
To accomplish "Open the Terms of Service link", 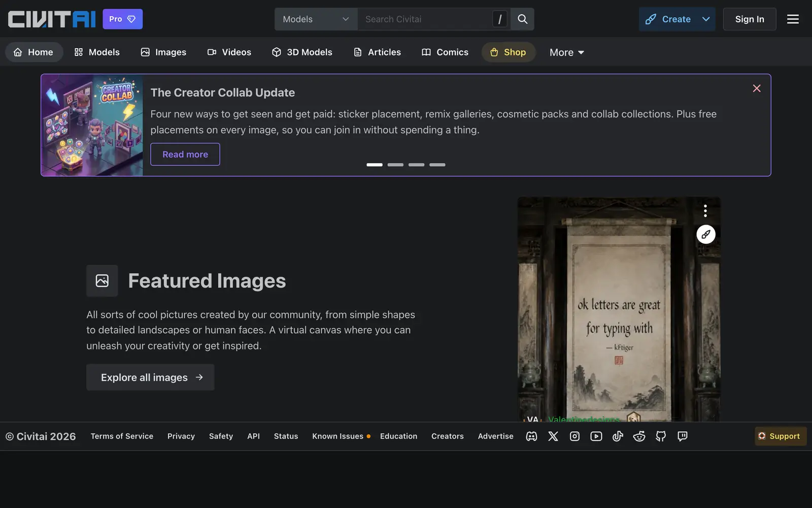I will [x=122, y=436].
